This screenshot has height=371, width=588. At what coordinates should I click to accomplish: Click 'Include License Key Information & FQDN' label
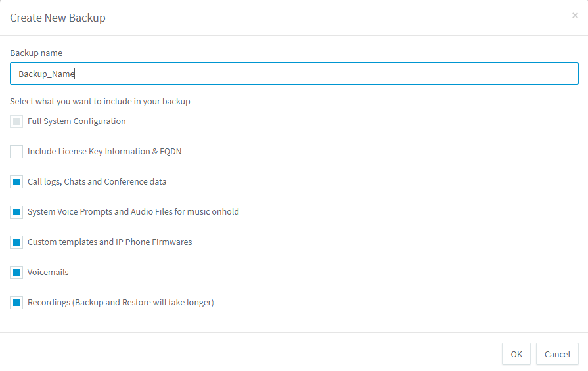[x=104, y=152]
